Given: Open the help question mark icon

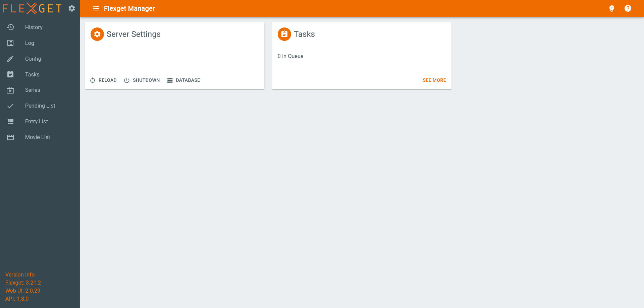Looking at the screenshot, I should [628, 8].
